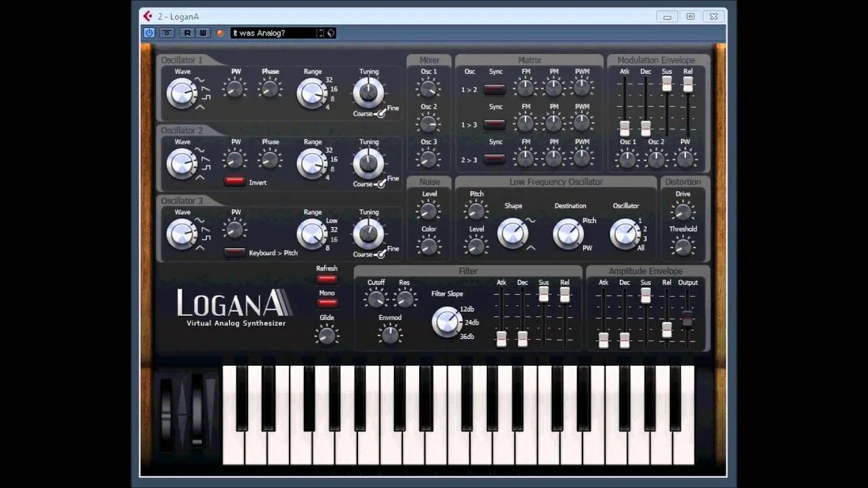
Task: Turn LFO Shape selector knob
Action: pyautogui.click(x=513, y=234)
